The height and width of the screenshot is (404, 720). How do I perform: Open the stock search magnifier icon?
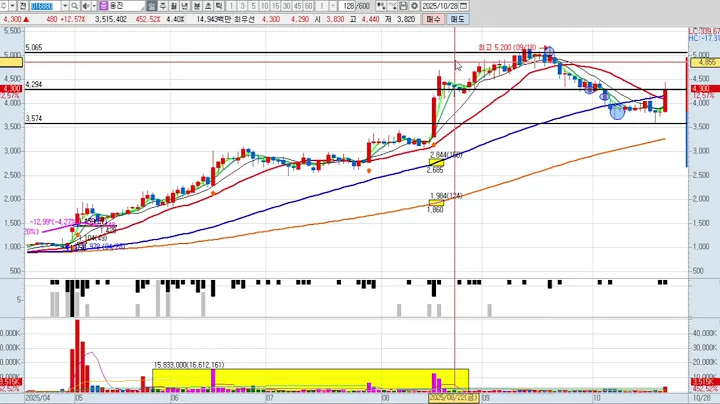pyautogui.click(x=74, y=6)
